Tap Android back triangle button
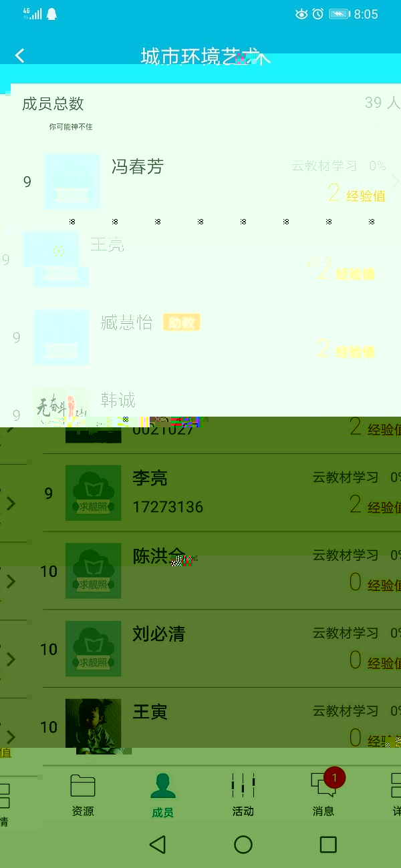 (158, 845)
